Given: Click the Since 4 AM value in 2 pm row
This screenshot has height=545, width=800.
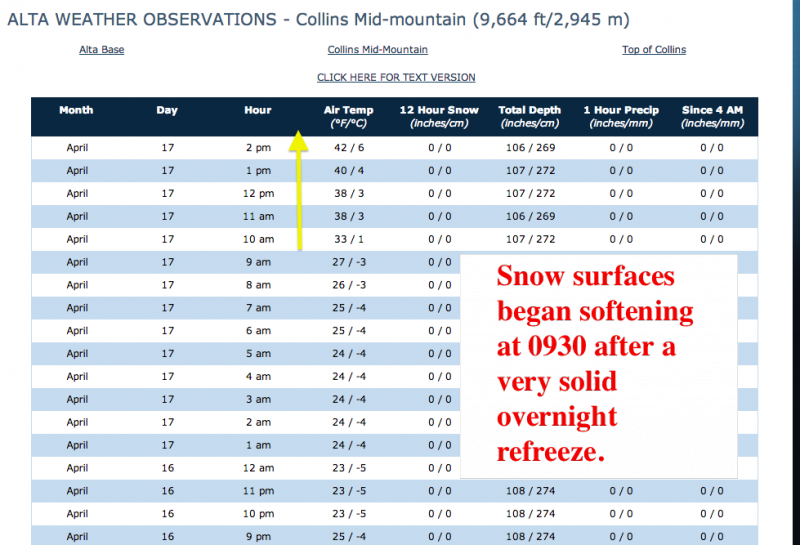Looking at the screenshot, I should (712, 147).
